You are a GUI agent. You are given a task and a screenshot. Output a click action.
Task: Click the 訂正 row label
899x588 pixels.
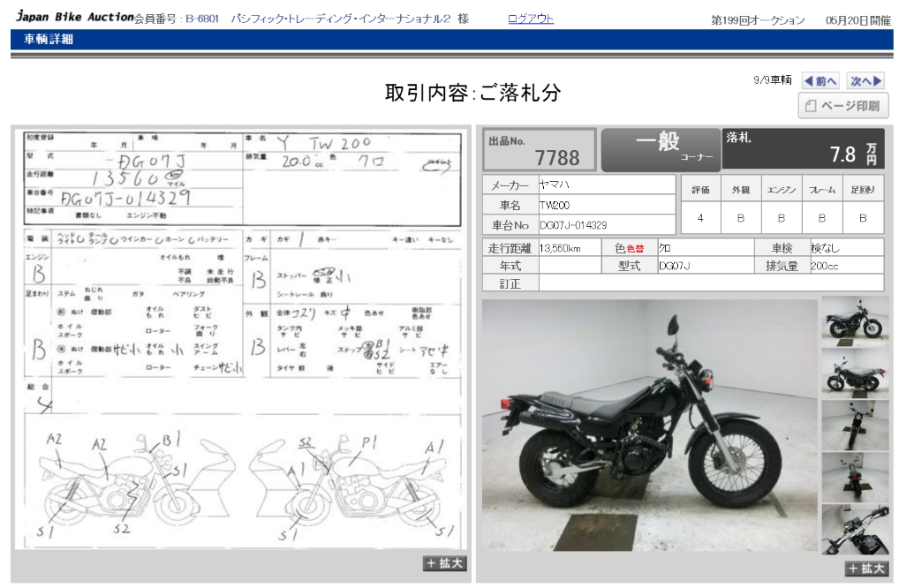(510, 283)
